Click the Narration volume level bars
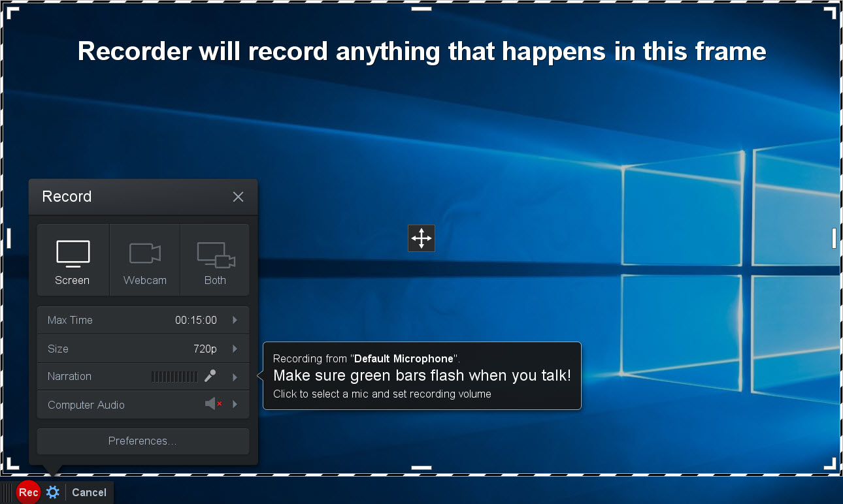 [x=174, y=377]
